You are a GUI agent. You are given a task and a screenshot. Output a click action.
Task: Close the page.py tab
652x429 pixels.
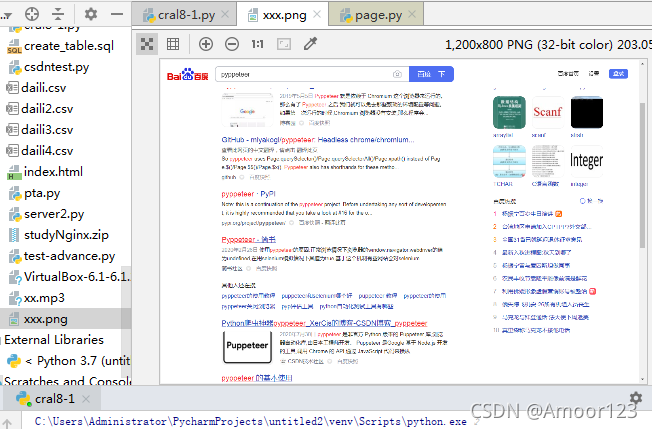click(x=412, y=15)
